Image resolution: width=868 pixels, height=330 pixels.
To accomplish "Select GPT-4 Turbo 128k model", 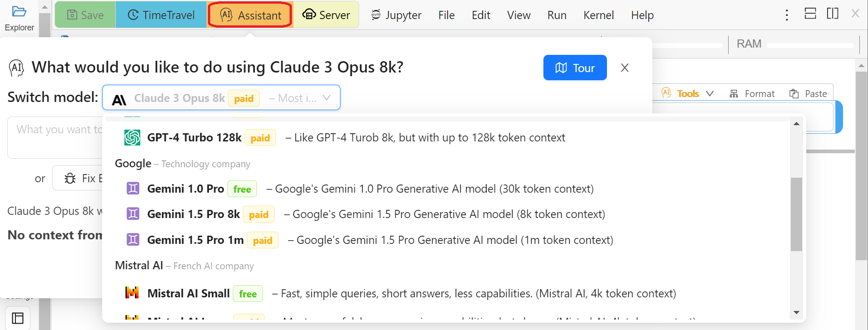I will click(x=194, y=138).
